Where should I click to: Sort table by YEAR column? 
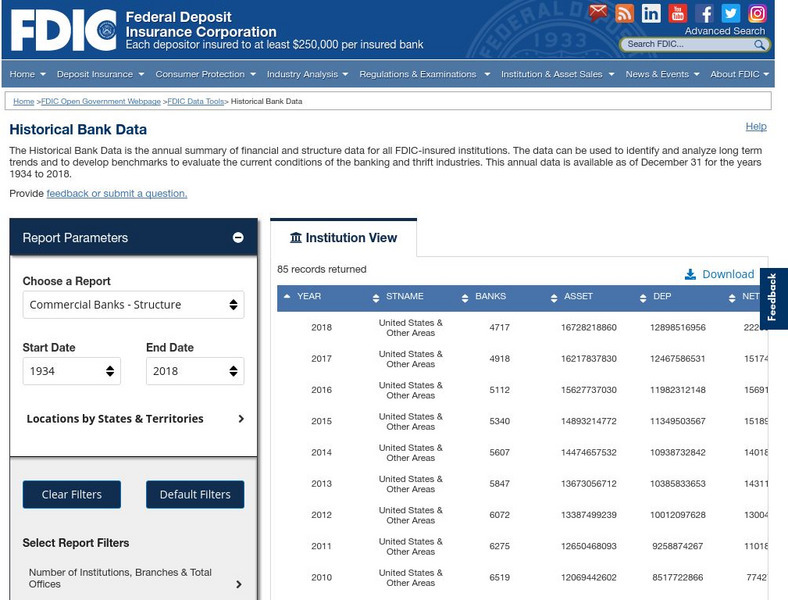coord(308,297)
